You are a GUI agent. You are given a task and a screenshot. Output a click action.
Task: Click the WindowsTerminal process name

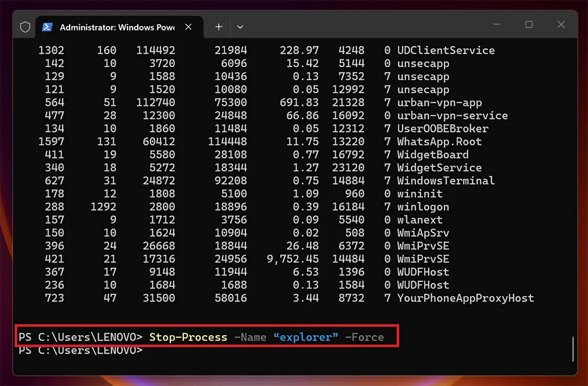coord(446,180)
